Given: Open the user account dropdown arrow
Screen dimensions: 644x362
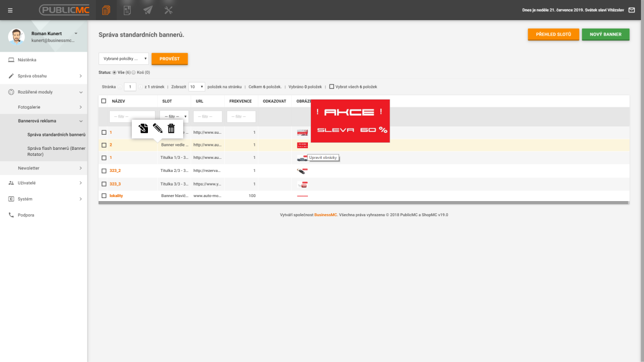Looking at the screenshot, I should (76, 33).
